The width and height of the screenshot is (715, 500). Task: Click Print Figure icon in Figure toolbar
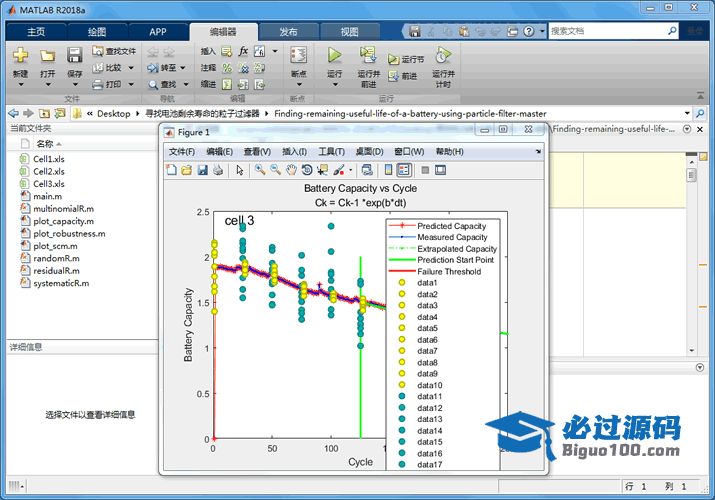(x=218, y=170)
